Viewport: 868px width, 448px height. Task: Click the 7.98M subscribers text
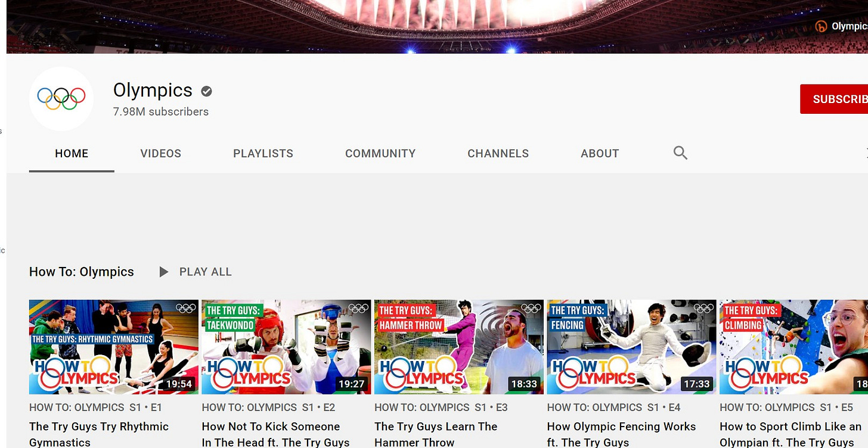click(161, 111)
